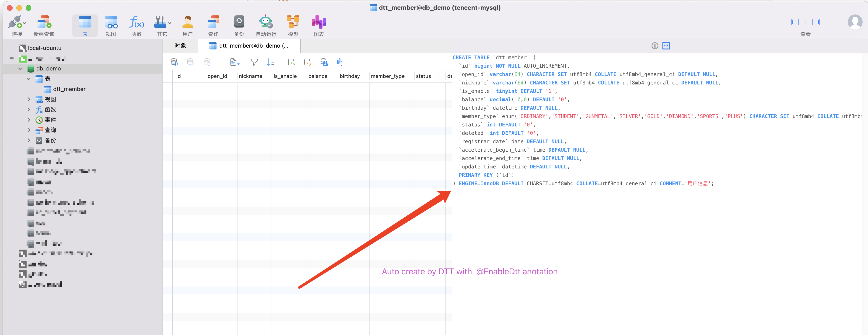Toggle the right info panel visibility

(x=816, y=22)
